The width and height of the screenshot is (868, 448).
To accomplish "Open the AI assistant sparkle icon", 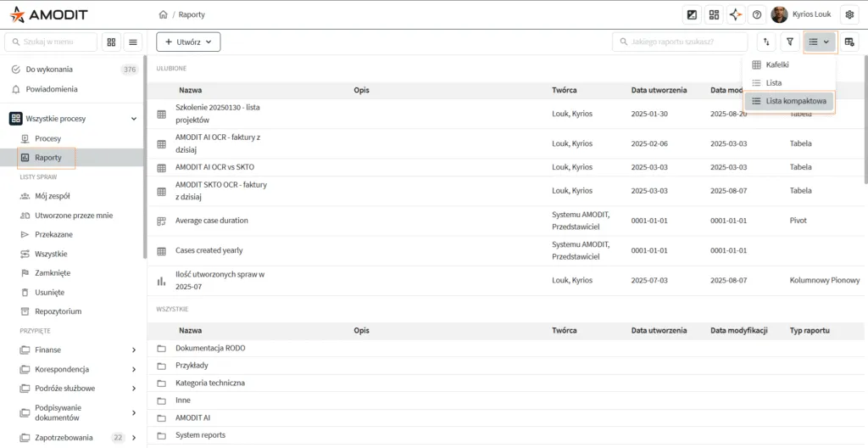I will click(735, 15).
